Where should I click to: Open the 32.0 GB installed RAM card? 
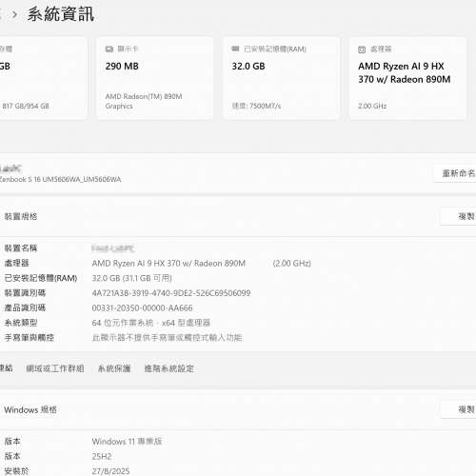pyautogui.click(x=281, y=78)
